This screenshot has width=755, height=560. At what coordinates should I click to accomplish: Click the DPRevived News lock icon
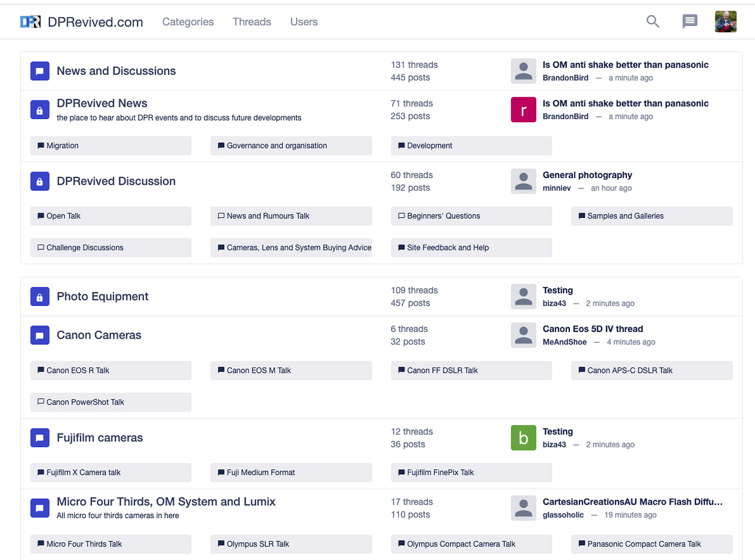[x=40, y=110]
